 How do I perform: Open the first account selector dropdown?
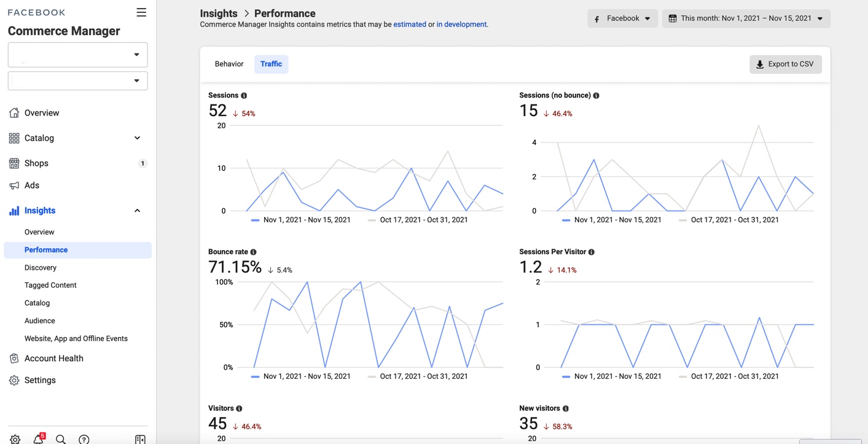[x=77, y=55]
